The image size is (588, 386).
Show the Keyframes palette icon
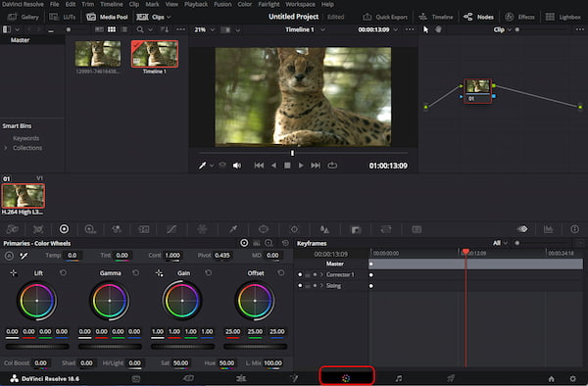click(x=522, y=229)
